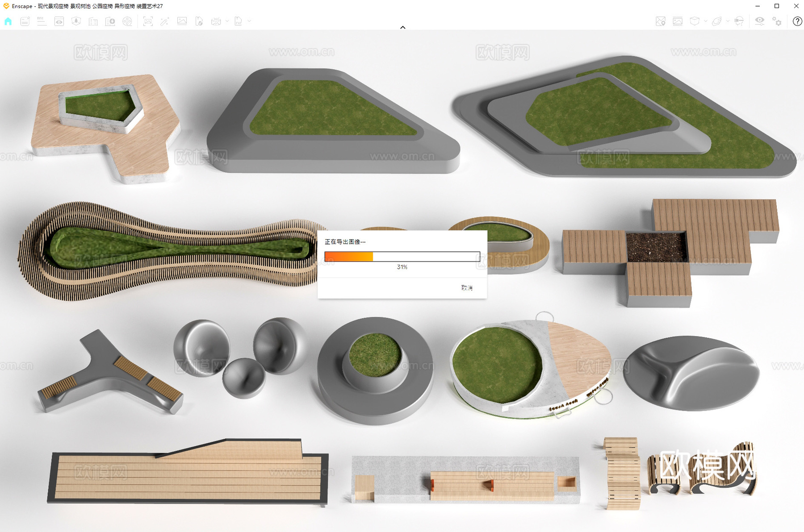Click the export progress bar at 31%
The width and height of the screenshot is (804, 532).
pyautogui.click(x=402, y=257)
